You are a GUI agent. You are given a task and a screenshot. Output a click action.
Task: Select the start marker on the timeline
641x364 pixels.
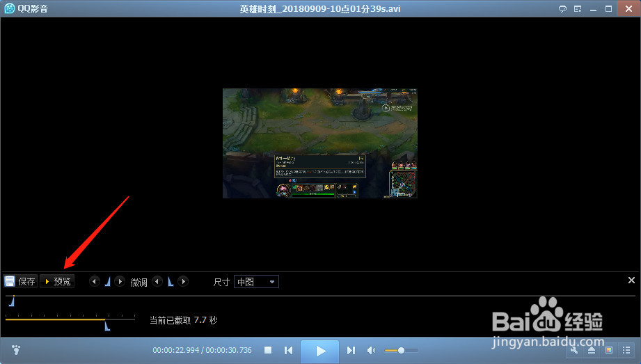(12, 301)
